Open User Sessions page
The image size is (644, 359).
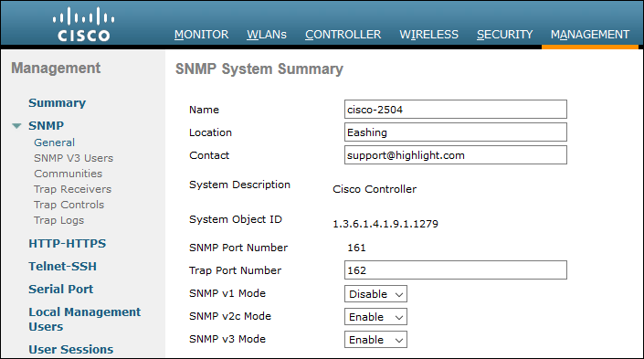click(71, 350)
